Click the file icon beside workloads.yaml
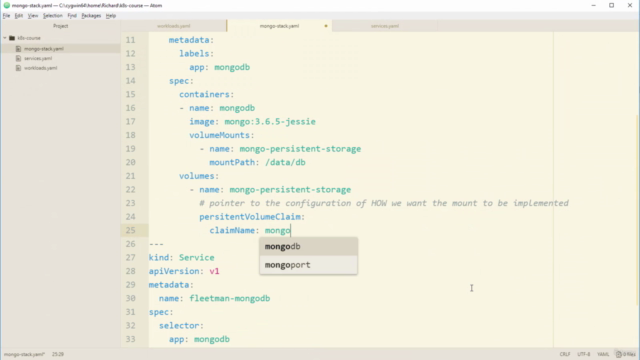This screenshot has height=360, width=640. (x=18, y=68)
